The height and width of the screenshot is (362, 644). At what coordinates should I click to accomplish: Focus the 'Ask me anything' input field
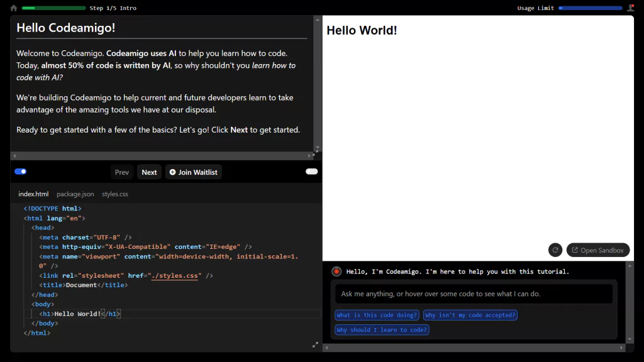[474, 294]
